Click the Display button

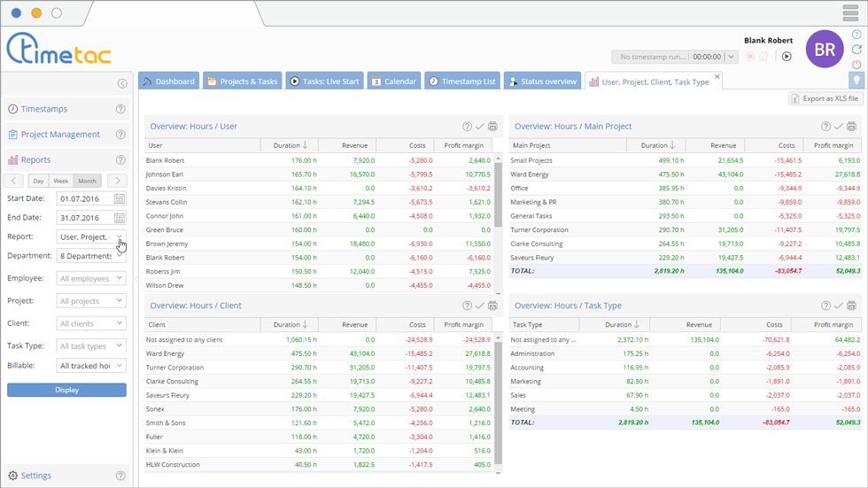coord(66,390)
